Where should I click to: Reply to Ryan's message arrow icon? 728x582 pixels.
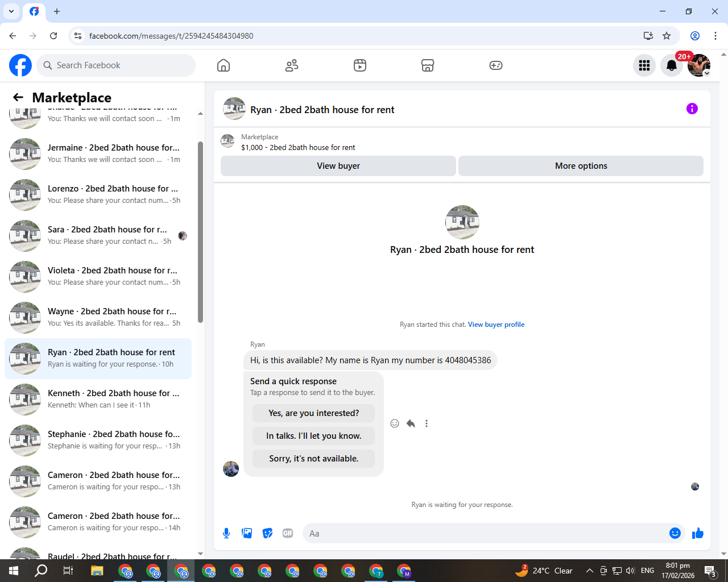tap(411, 423)
